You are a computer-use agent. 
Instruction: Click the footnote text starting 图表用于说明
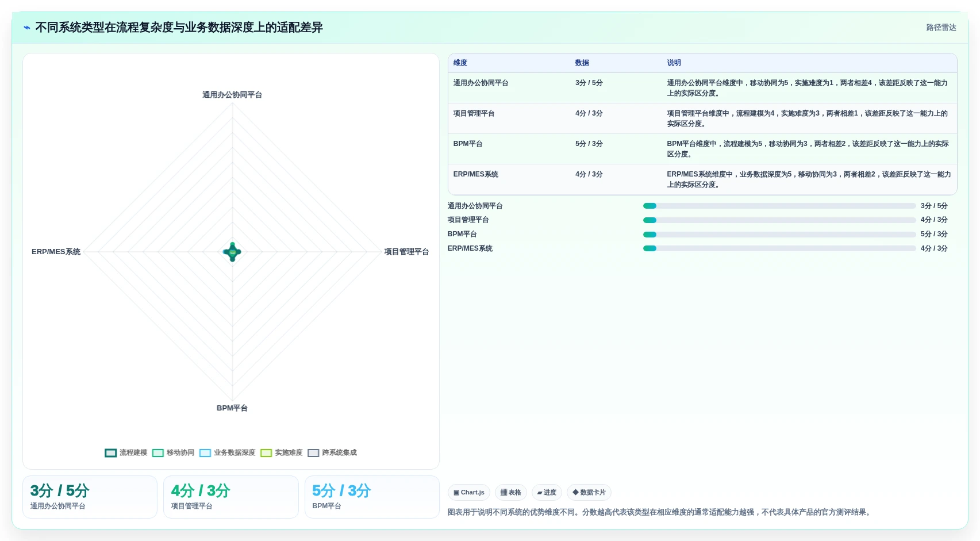coord(660,512)
